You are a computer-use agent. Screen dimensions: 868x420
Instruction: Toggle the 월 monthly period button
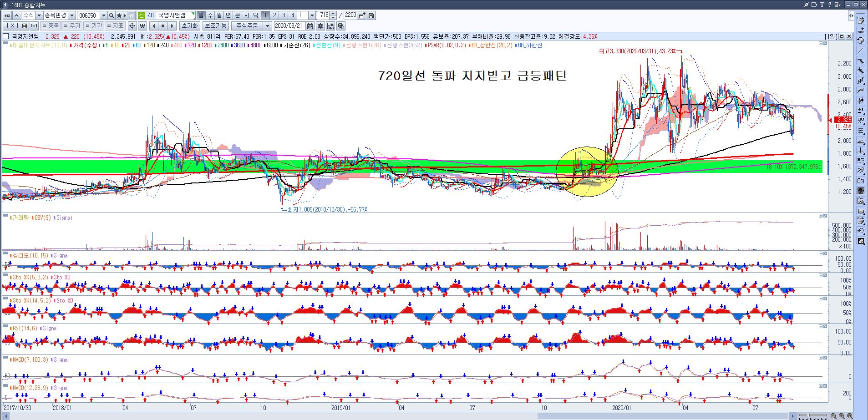pyautogui.click(x=219, y=15)
